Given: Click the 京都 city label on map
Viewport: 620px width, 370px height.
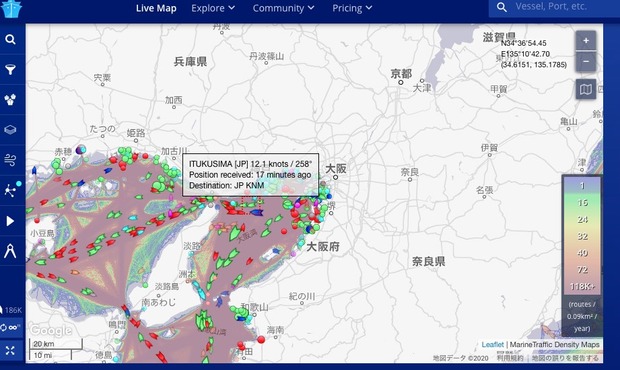Looking at the screenshot, I should 401,74.
